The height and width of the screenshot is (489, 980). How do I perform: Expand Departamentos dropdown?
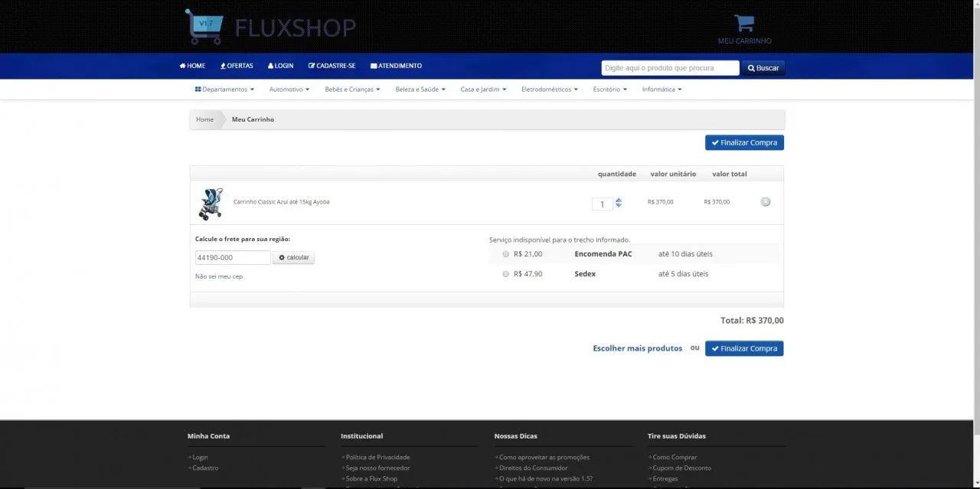point(224,90)
